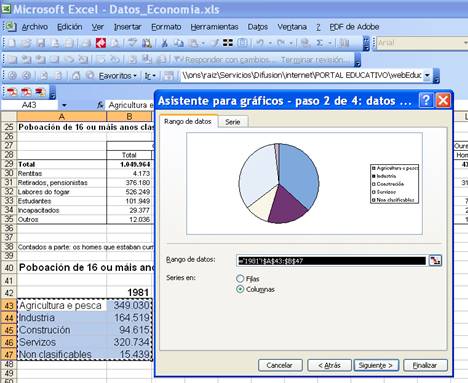Click inside the Rango de datos field
The height and width of the screenshot is (383, 468).
tap(331, 261)
